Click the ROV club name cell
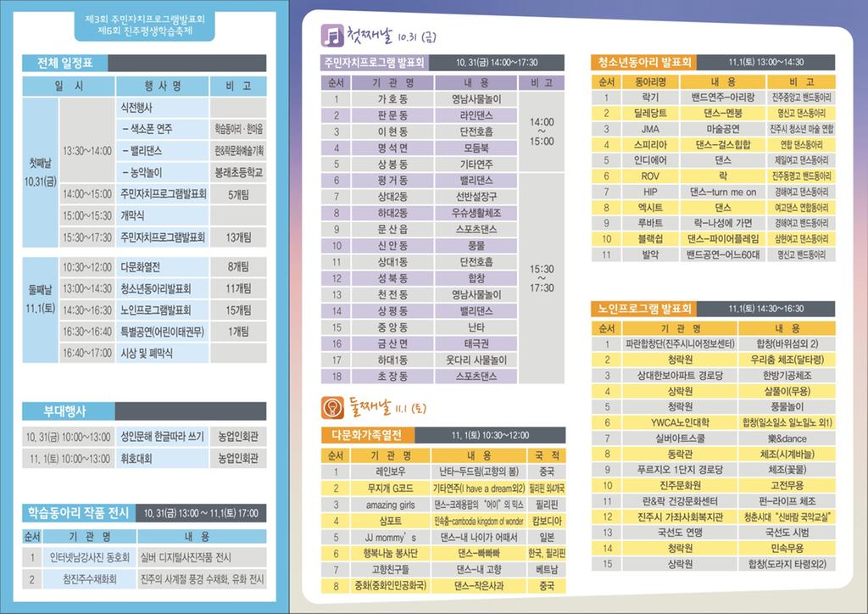The image size is (868, 614). point(650,176)
